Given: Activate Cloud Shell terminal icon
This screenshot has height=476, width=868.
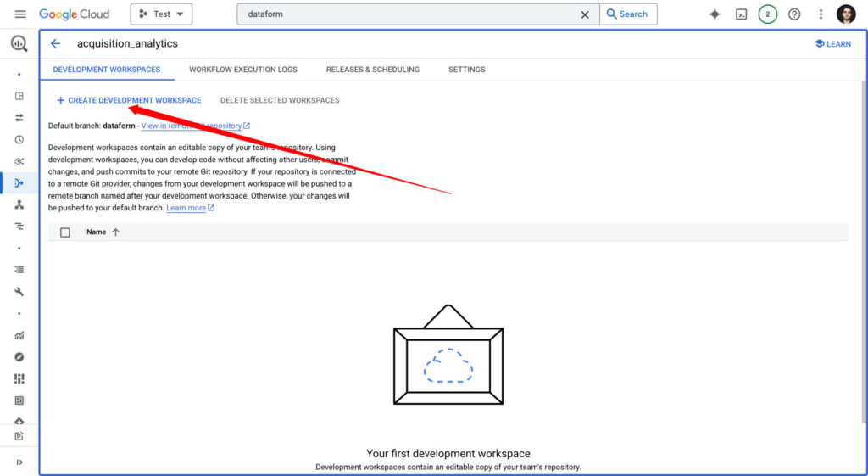Looking at the screenshot, I should tap(741, 14).
